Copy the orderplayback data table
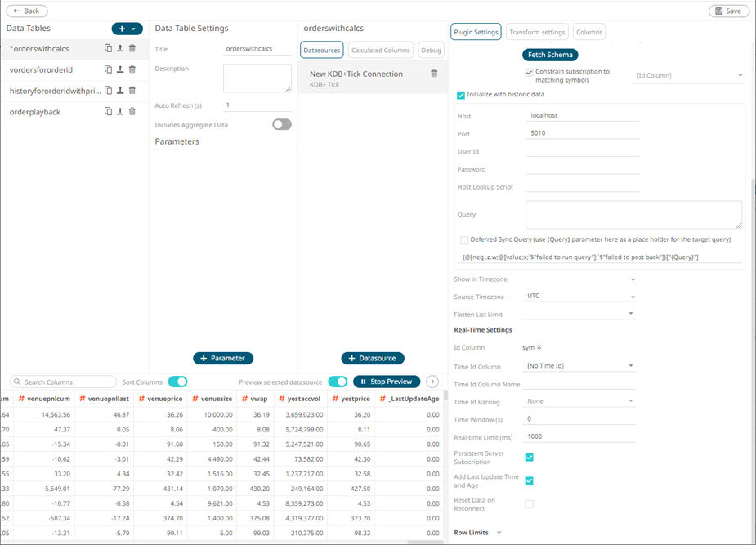756x545 pixels. (108, 111)
